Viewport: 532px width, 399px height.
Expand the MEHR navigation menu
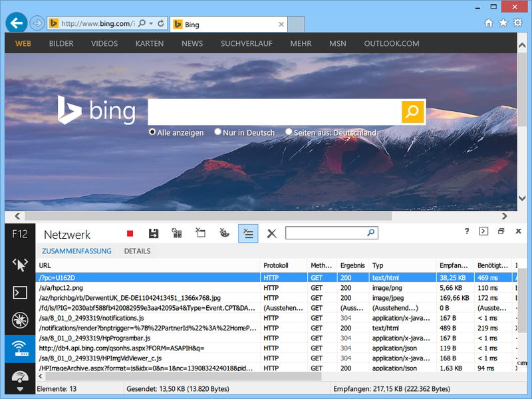coord(301,43)
